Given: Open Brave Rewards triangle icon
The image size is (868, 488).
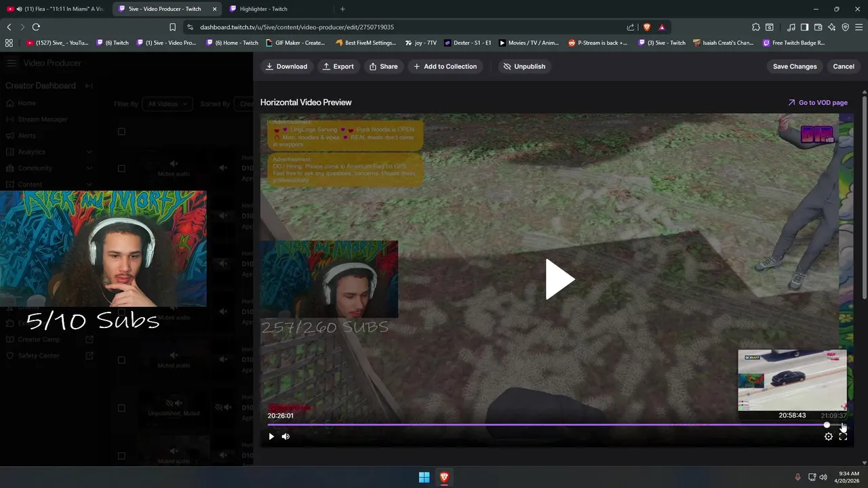Looking at the screenshot, I should pos(662,27).
